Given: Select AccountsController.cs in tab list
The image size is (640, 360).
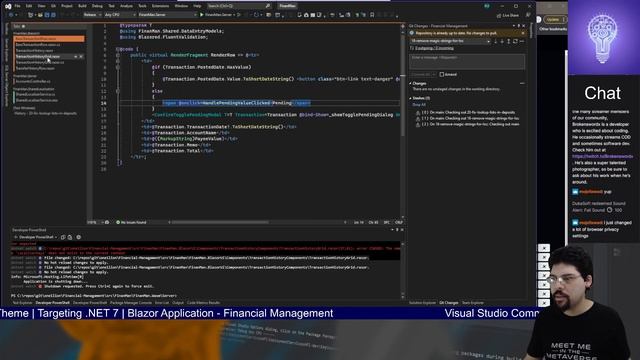Looking at the screenshot, I should click(x=33, y=81).
